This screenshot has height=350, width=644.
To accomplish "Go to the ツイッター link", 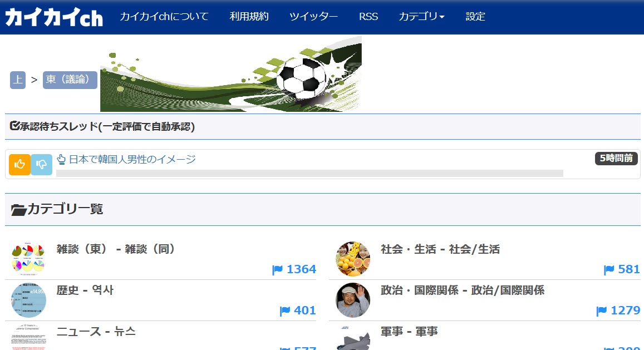I will tap(313, 17).
